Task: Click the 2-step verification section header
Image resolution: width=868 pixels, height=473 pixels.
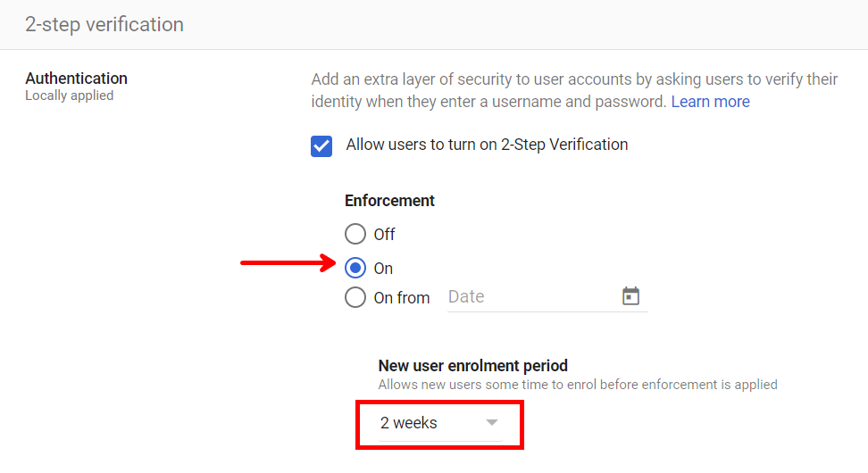Action: point(104,24)
